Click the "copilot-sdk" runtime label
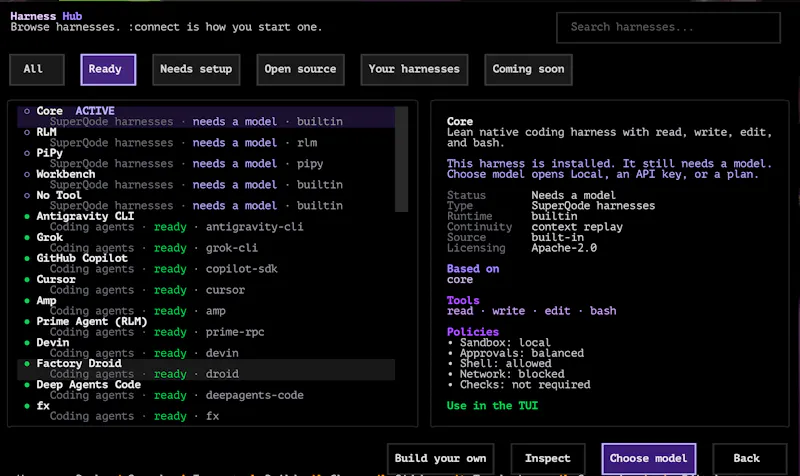 pyautogui.click(x=241, y=269)
